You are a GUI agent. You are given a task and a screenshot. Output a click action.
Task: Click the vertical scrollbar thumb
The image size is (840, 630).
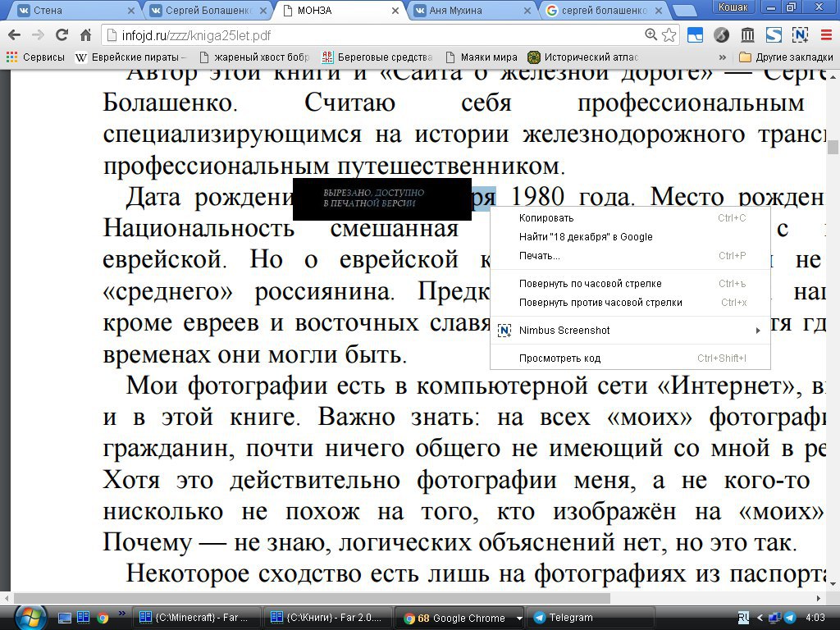(x=833, y=147)
